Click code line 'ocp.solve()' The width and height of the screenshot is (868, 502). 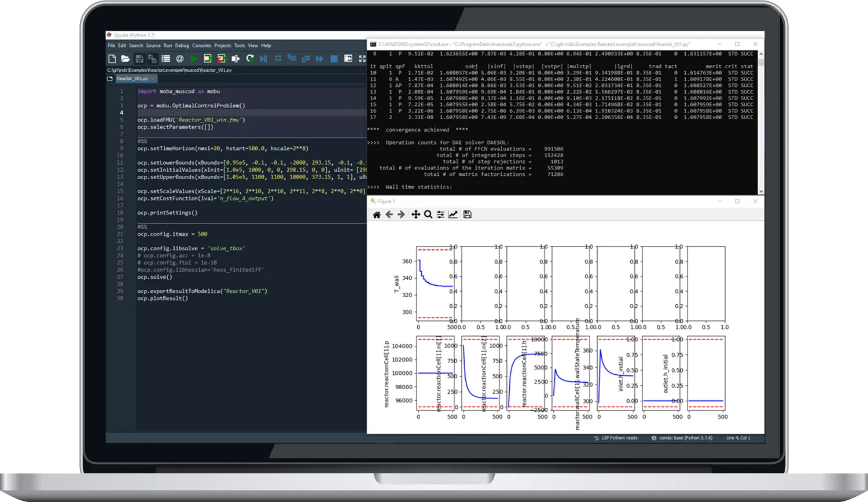click(155, 277)
